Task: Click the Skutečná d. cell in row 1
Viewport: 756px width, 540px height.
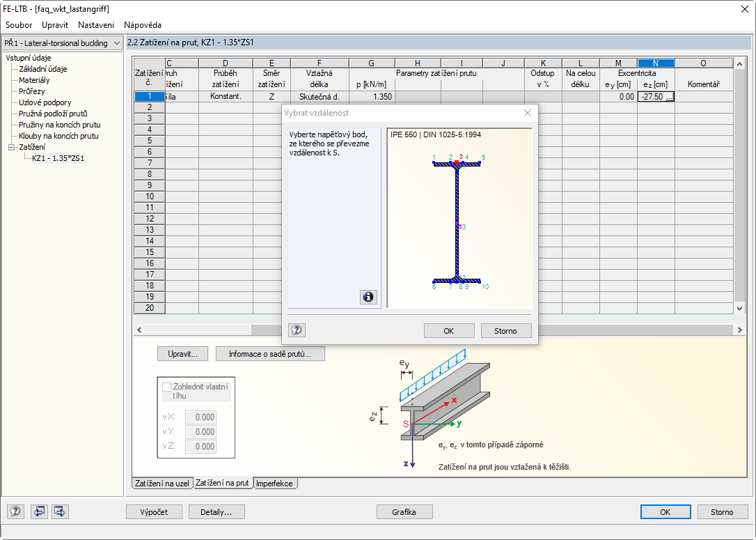Action: tap(320, 97)
